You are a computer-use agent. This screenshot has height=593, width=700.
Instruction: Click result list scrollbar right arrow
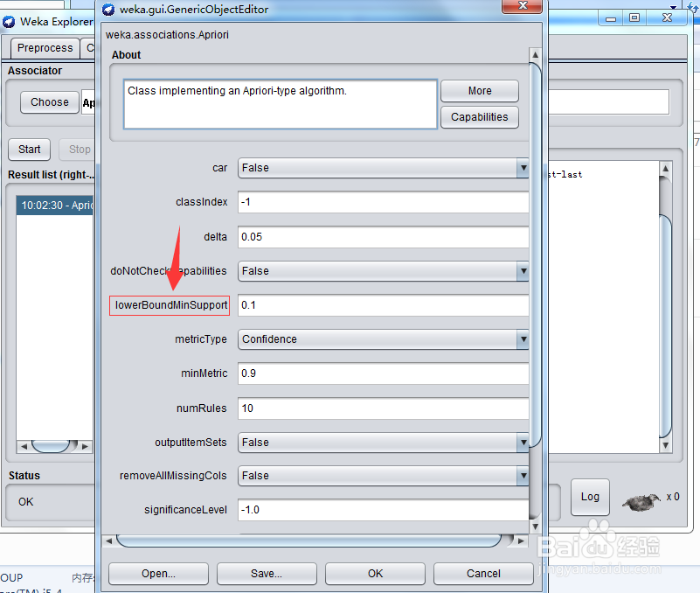click(x=85, y=446)
